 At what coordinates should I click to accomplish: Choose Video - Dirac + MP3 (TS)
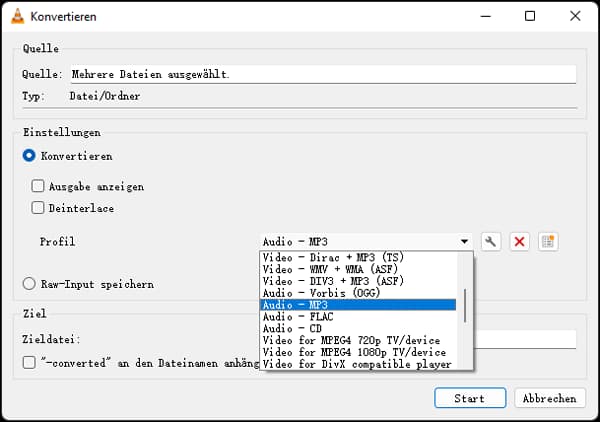pos(358,257)
